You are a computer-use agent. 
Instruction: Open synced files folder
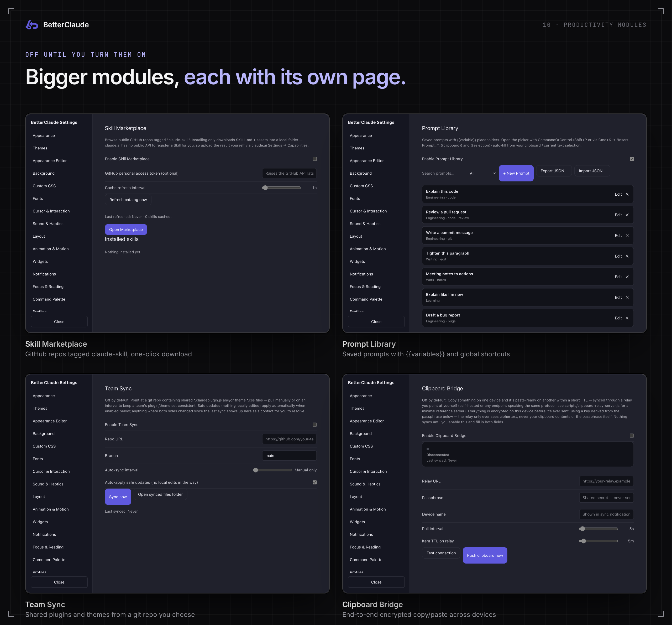tap(160, 495)
